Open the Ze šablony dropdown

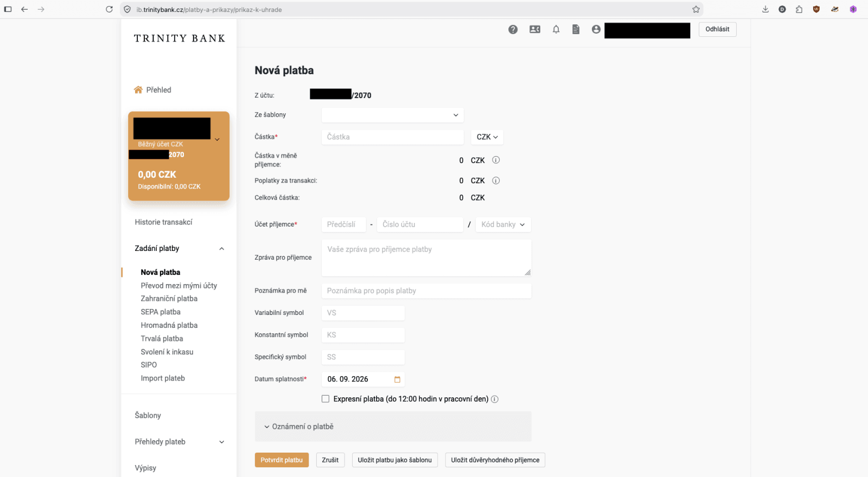click(392, 115)
